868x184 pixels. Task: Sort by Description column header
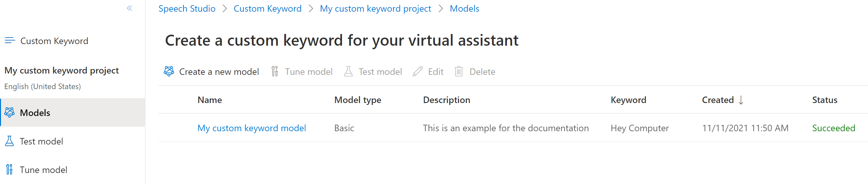click(x=446, y=100)
